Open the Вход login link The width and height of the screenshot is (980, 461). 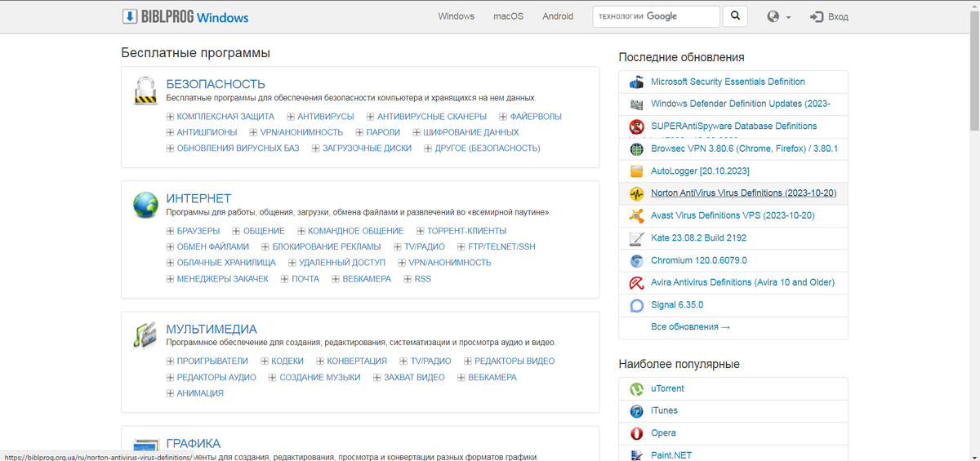pyautogui.click(x=838, y=16)
